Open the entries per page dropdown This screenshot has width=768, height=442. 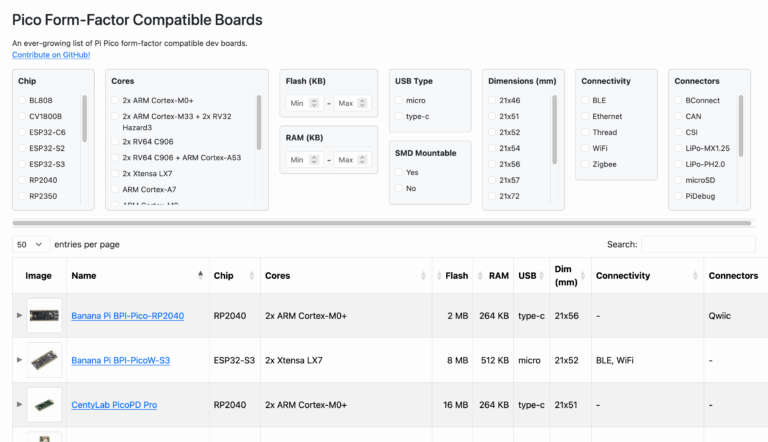[x=31, y=244]
